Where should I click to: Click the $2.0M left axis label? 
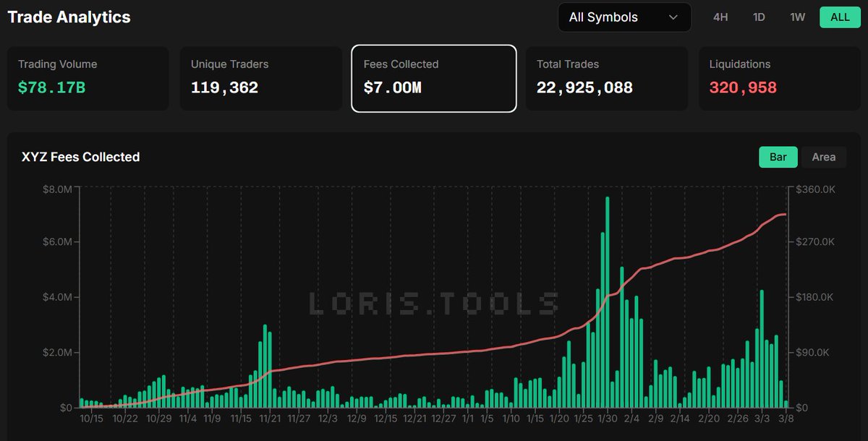coord(57,353)
